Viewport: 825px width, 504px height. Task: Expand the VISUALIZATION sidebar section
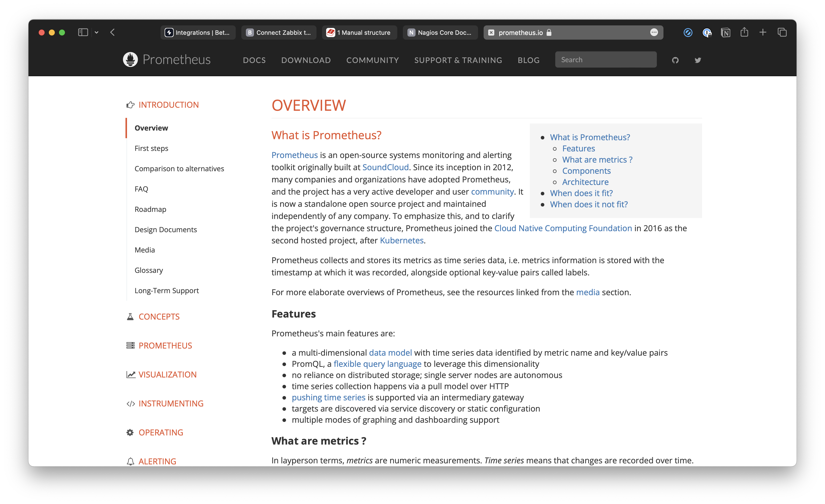click(167, 374)
